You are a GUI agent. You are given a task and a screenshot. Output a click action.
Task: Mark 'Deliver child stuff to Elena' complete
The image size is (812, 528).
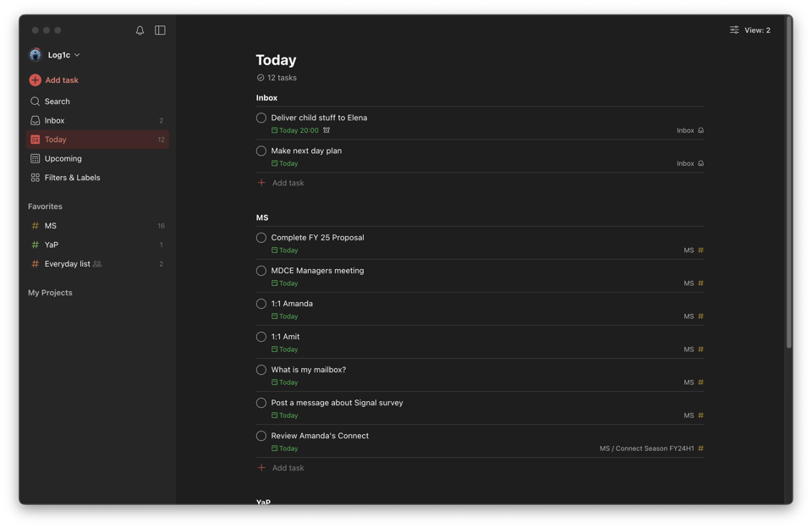coord(261,118)
